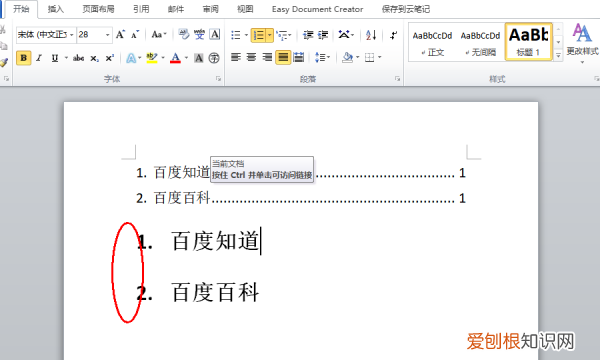Switch to the 插入 (Insert) tab
The image size is (600, 360).
[56, 9]
